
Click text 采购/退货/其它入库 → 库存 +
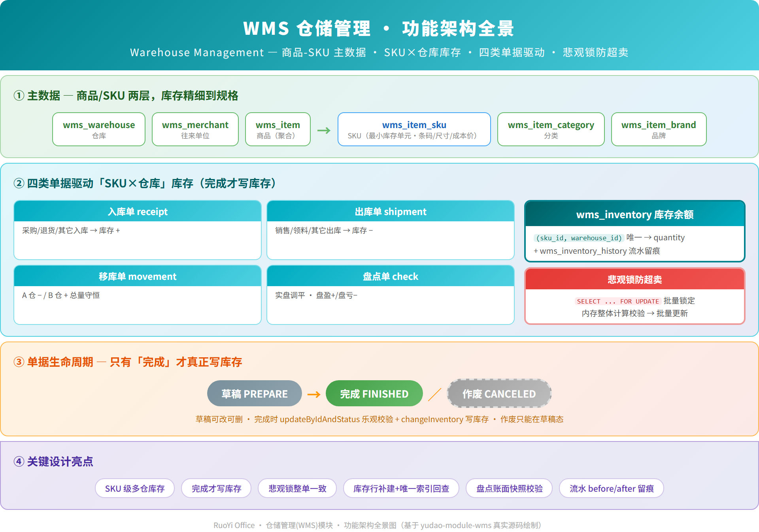click(x=71, y=230)
